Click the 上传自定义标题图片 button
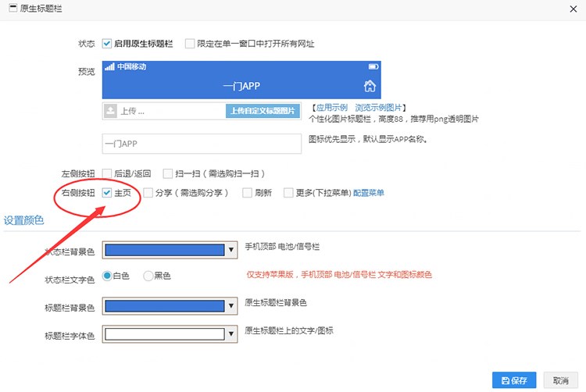 [x=263, y=111]
